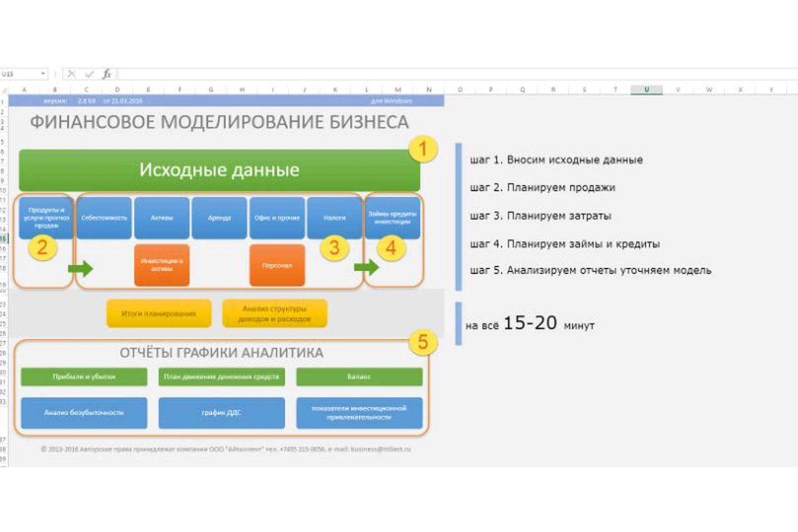This screenshot has height=532, width=798.
Task: Click the yellow circle numbered 5
Action: (x=423, y=342)
